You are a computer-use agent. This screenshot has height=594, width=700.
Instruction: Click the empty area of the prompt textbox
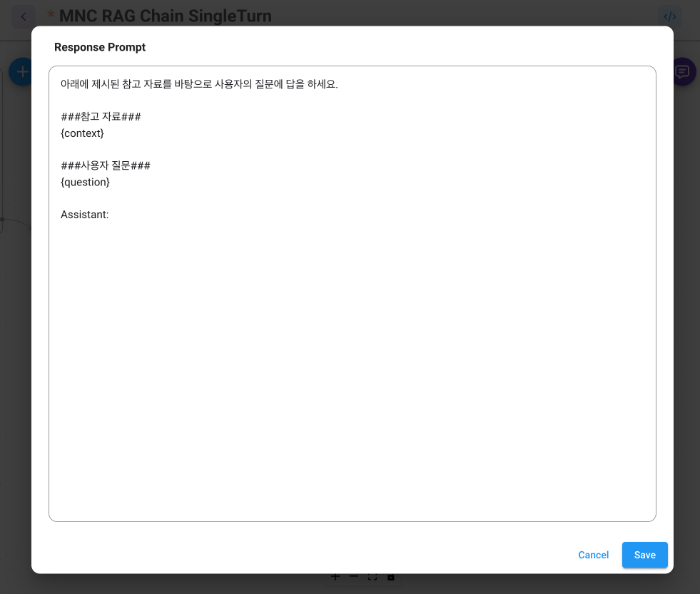352,371
